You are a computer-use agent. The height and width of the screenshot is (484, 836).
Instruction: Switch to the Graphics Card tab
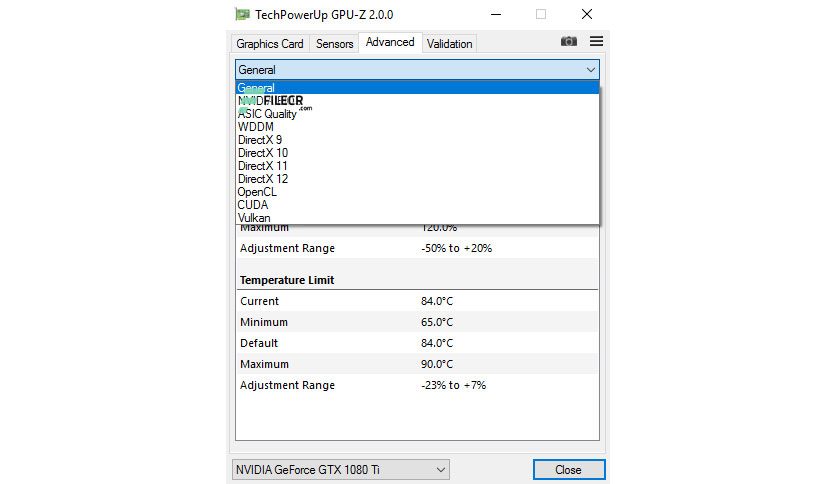[x=270, y=44]
